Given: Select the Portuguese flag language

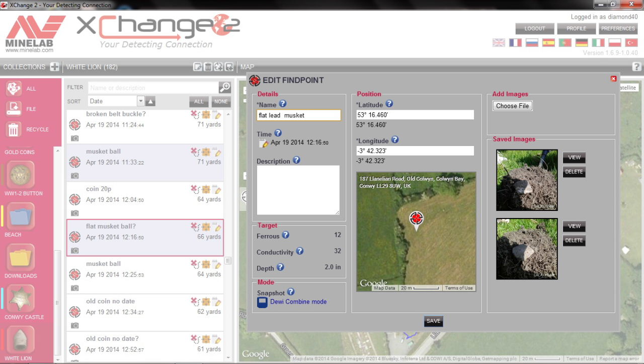Looking at the screenshot, I should 565,43.
